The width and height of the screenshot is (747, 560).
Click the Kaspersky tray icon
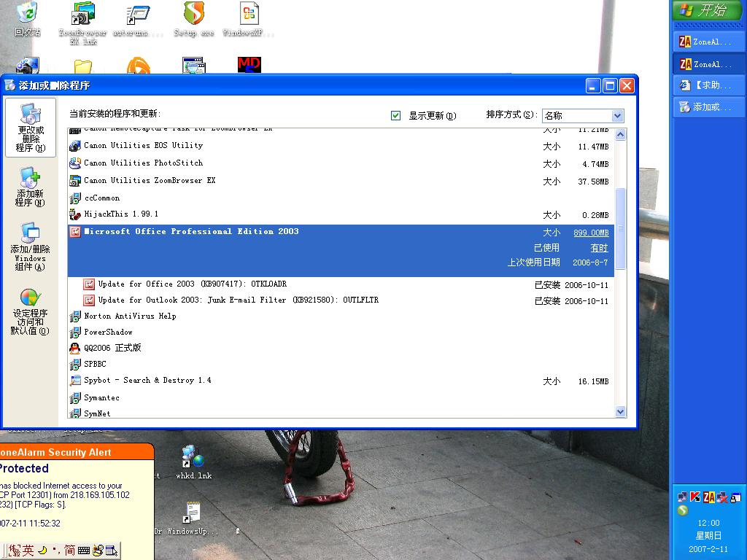(695, 497)
